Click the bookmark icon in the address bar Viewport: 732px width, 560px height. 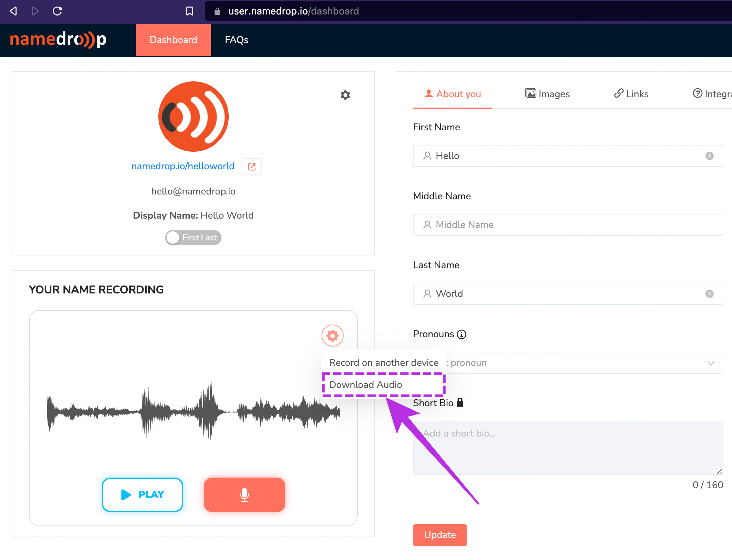pos(189,11)
